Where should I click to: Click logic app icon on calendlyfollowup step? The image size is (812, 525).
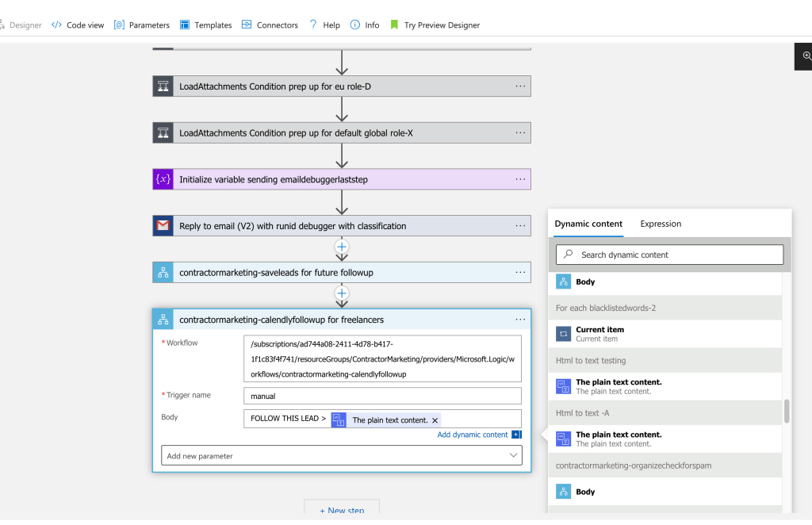(163, 320)
